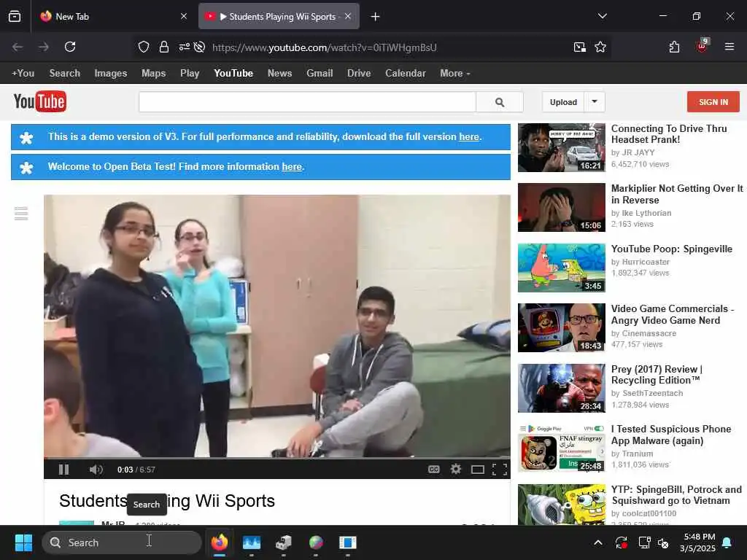The width and height of the screenshot is (747, 560).
Task: Open YouTube Poop: Spingeville thumbnail
Action: [561, 268]
